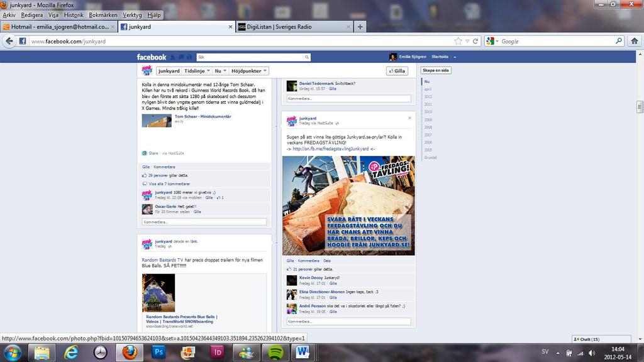Open Emilia Sjögren profile link
This screenshot has width=644, height=362.
(413, 57)
